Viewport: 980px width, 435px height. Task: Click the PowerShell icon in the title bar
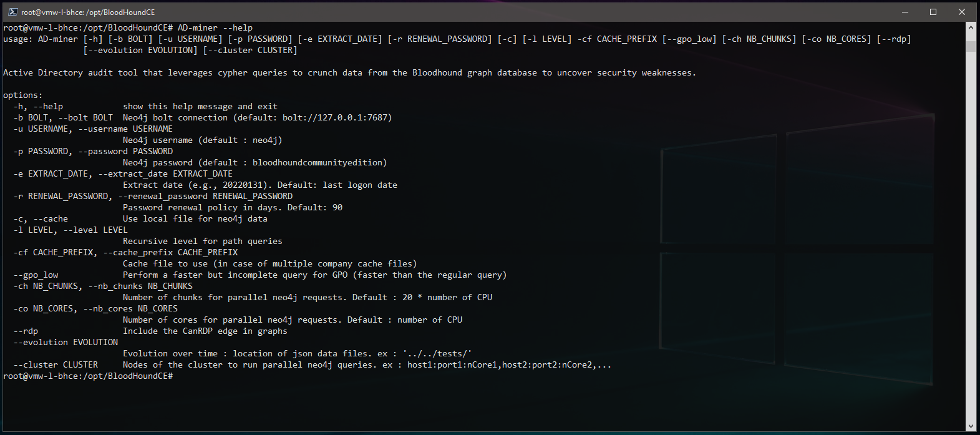[x=12, y=12]
